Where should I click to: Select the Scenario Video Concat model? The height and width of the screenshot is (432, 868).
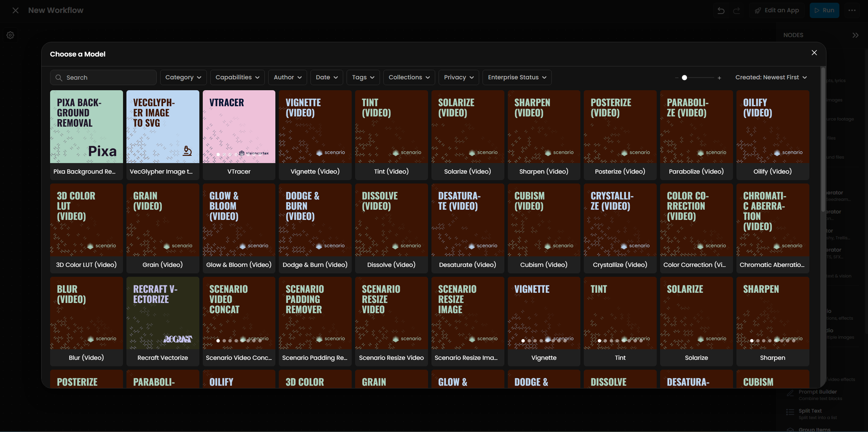239,322
